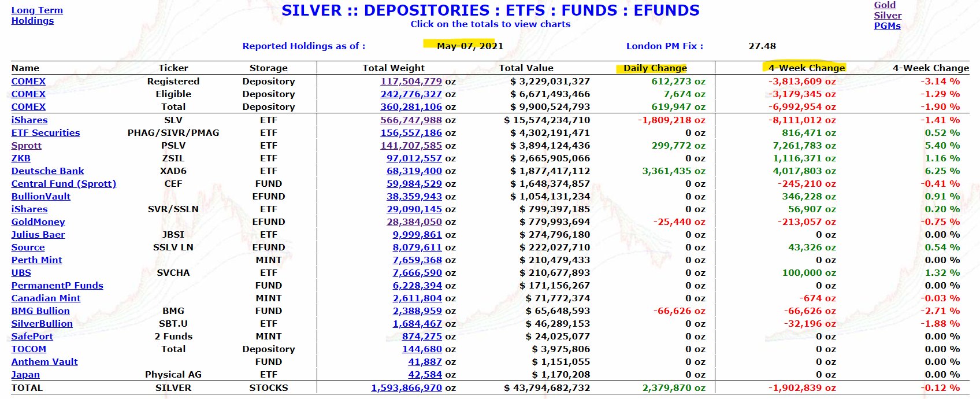
Task: Click the 8,079,611 oz Source total
Action: (417, 247)
